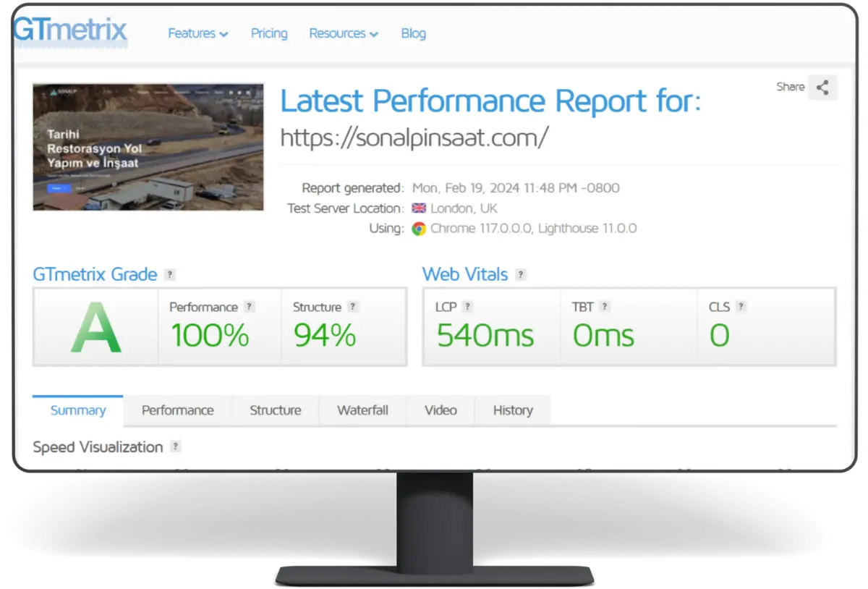Open the Web Vitals help icon
Screen dimensions: 868x589
click(522, 274)
